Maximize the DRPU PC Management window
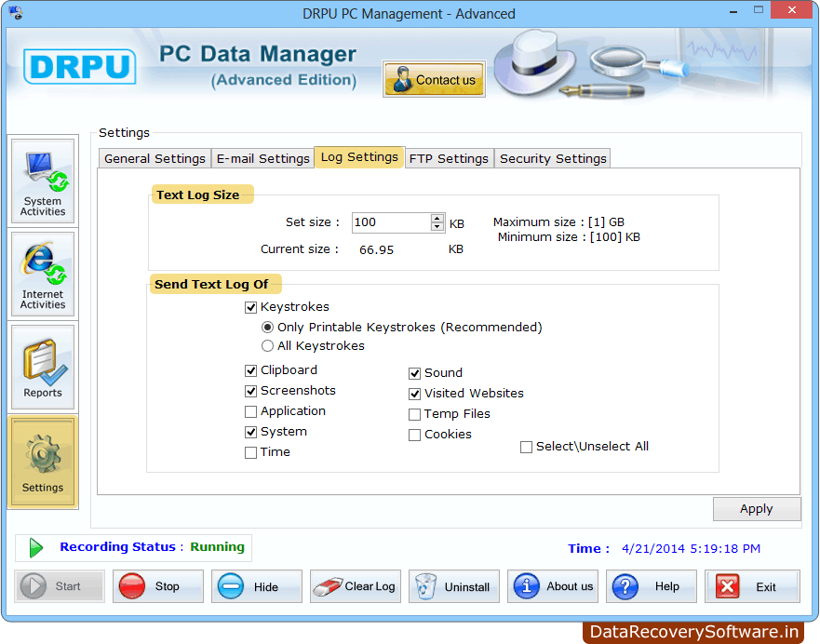 759,10
